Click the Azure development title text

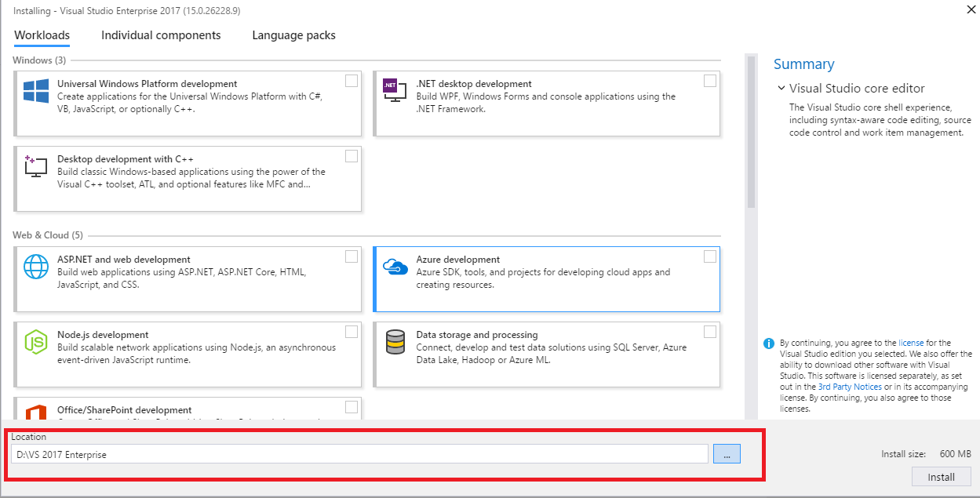click(458, 260)
